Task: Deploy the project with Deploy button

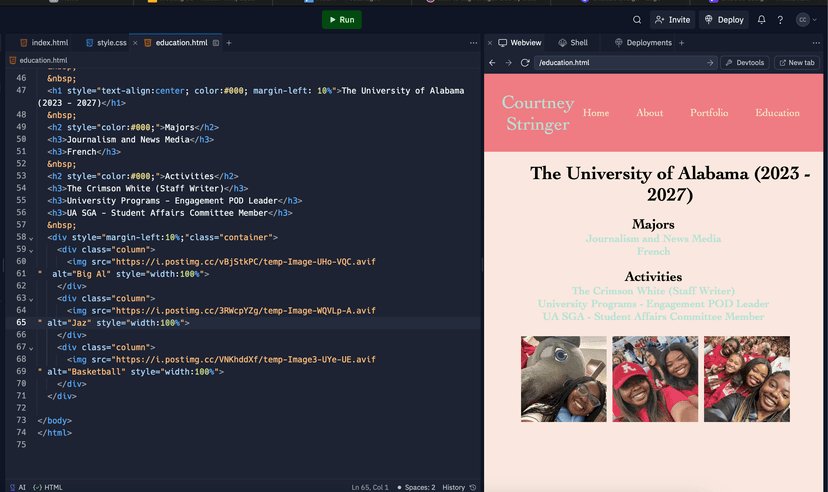Action: [x=724, y=20]
